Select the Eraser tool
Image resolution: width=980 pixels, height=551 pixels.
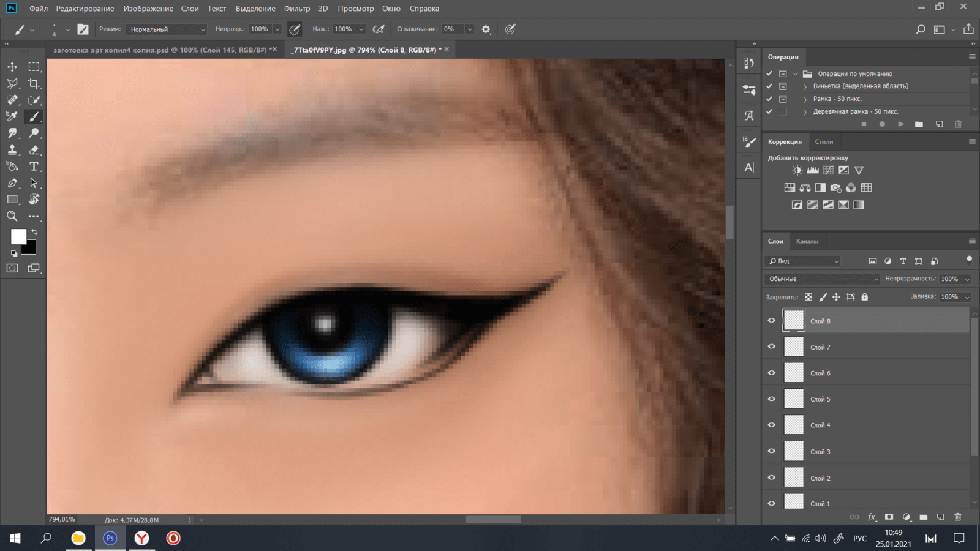click(x=34, y=150)
